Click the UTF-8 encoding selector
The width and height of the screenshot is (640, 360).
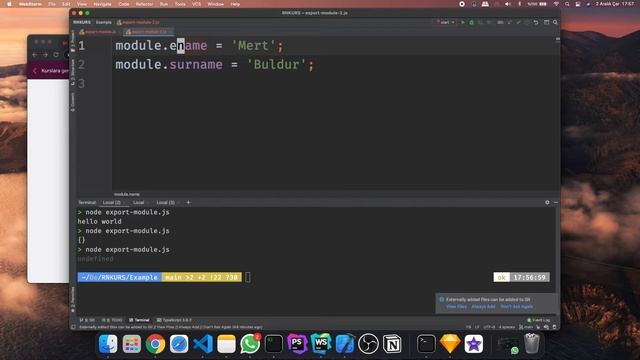[x=489, y=327]
